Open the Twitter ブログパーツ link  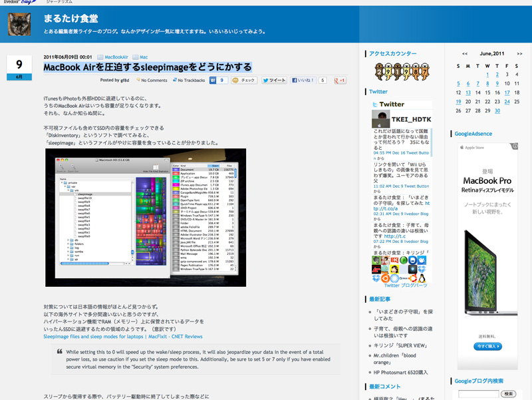coord(406,286)
